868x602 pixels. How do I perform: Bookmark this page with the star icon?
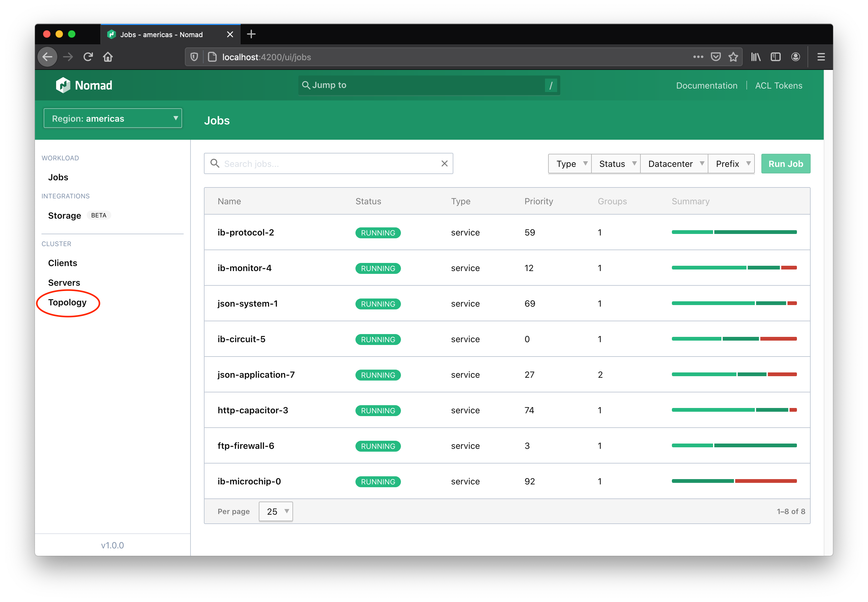pos(733,57)
